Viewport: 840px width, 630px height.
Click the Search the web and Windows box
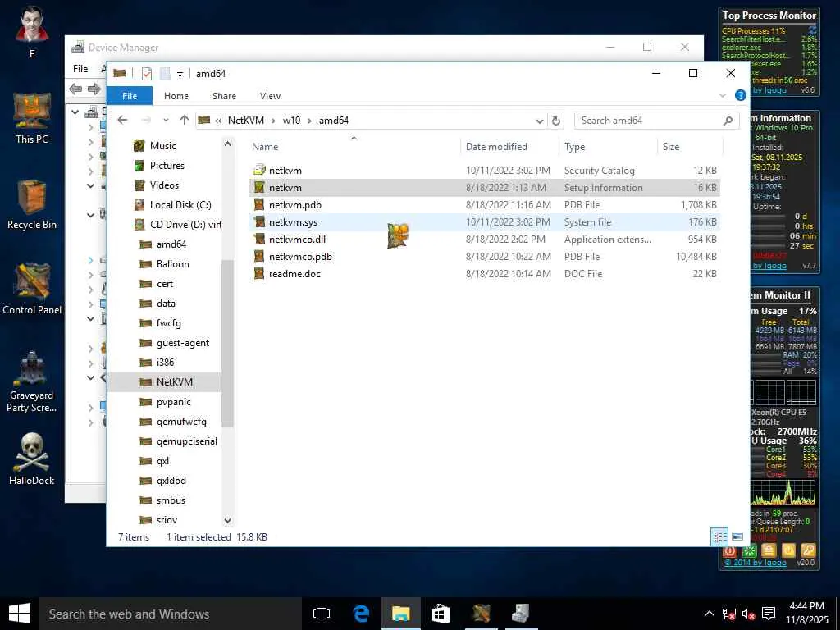click(x=171, y=614)
